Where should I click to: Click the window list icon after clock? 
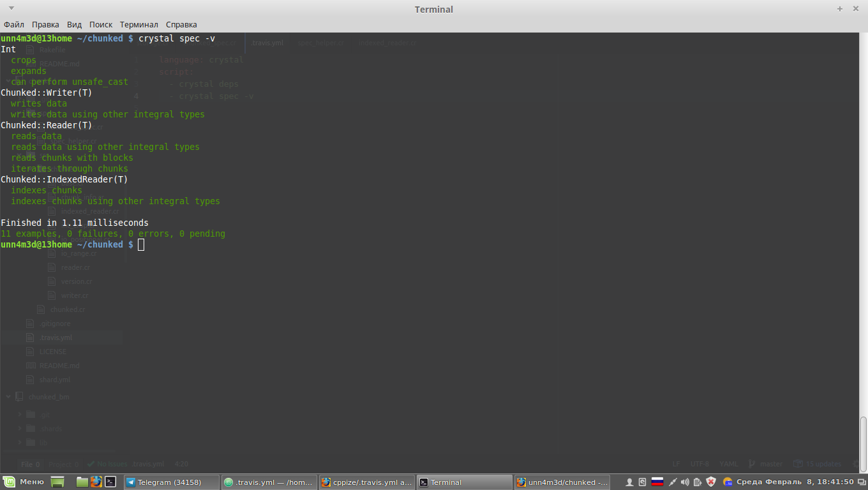tap(861, 482)
